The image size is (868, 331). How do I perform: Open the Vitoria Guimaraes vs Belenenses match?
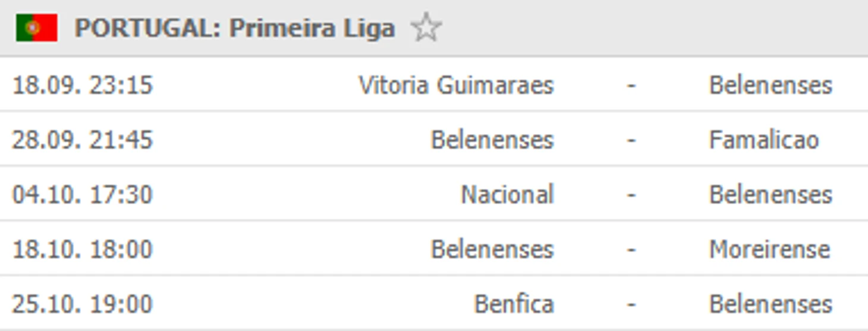click(631, 85)
